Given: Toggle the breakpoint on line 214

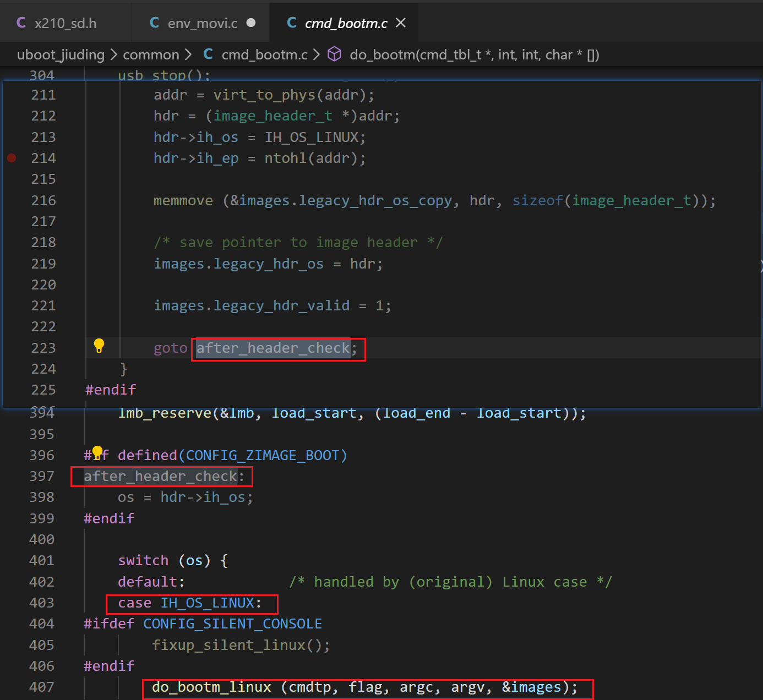Looking at the screenshot, I should pos(12,158).
